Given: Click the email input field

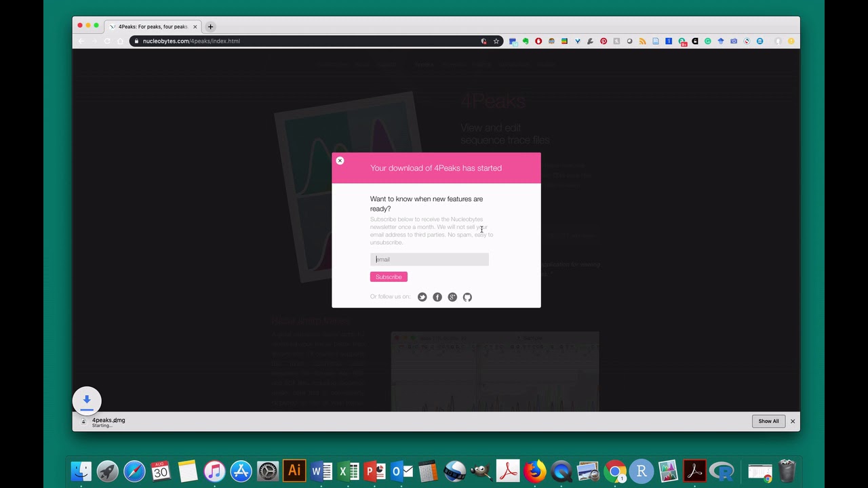Looking at the screenshot, I should click(429, 260).
